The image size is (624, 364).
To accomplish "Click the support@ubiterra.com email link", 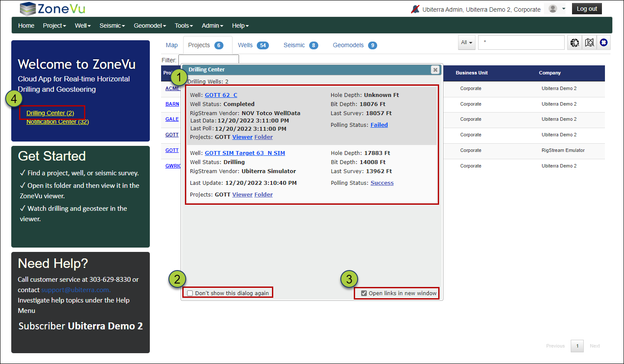I will (76, 290).
